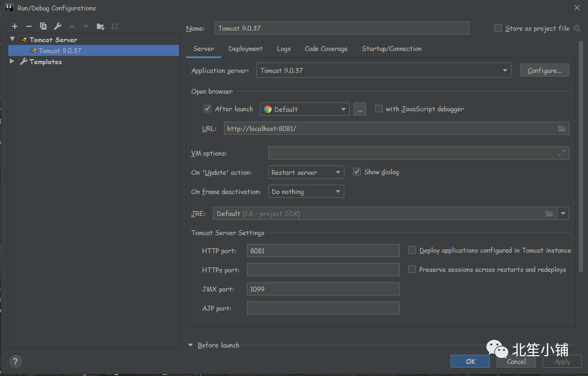Collapse the Before launch section

coord(191,345)
